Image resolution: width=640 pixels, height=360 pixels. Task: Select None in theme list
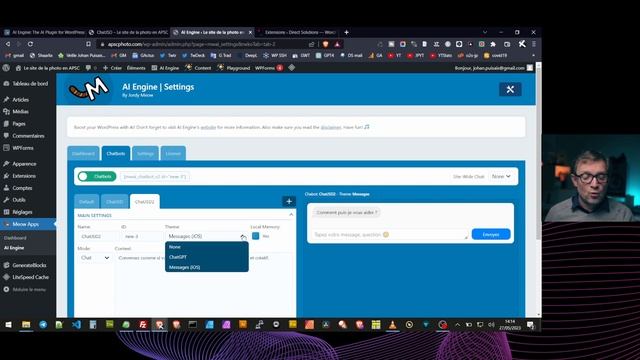[x=207, y=247]
